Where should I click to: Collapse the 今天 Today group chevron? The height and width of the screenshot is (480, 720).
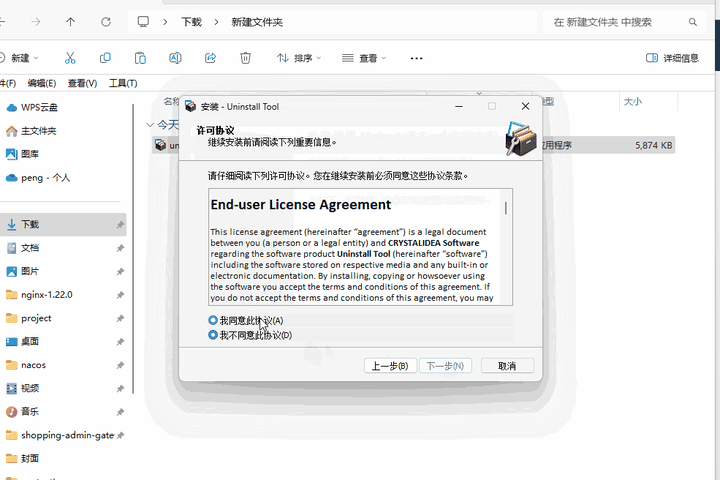pos(150,124)
